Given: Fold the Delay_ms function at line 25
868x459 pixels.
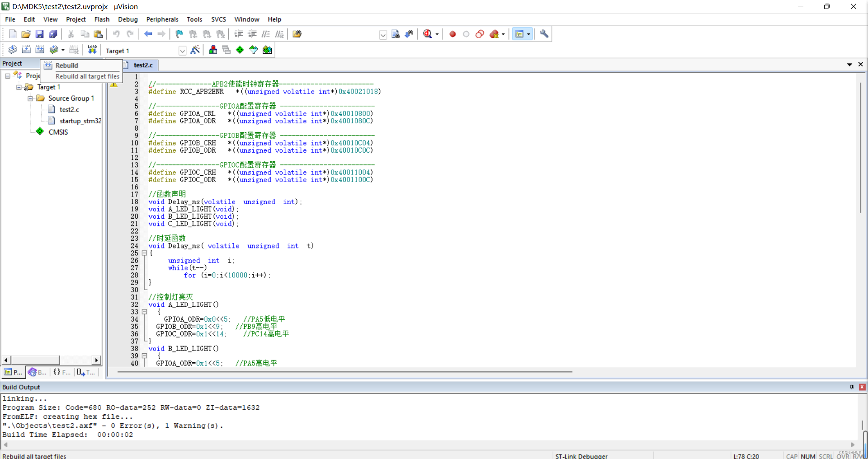Looking at the screenshot, I should coord(144,253).
